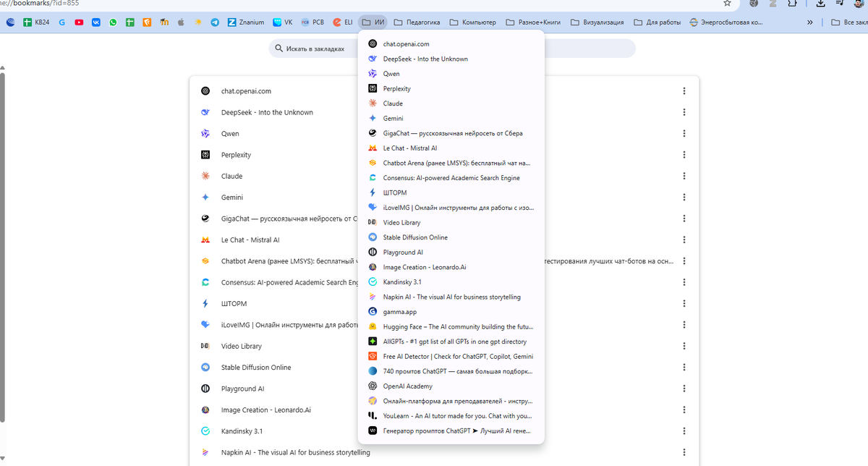Open three-dot menu for Perplexity row

point(684,155)
